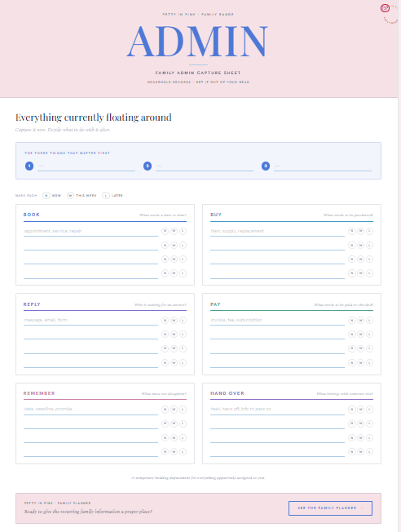The image size is (401, 532).
Task: Open the See the Family Planner button
Action: tap(330, 508)
